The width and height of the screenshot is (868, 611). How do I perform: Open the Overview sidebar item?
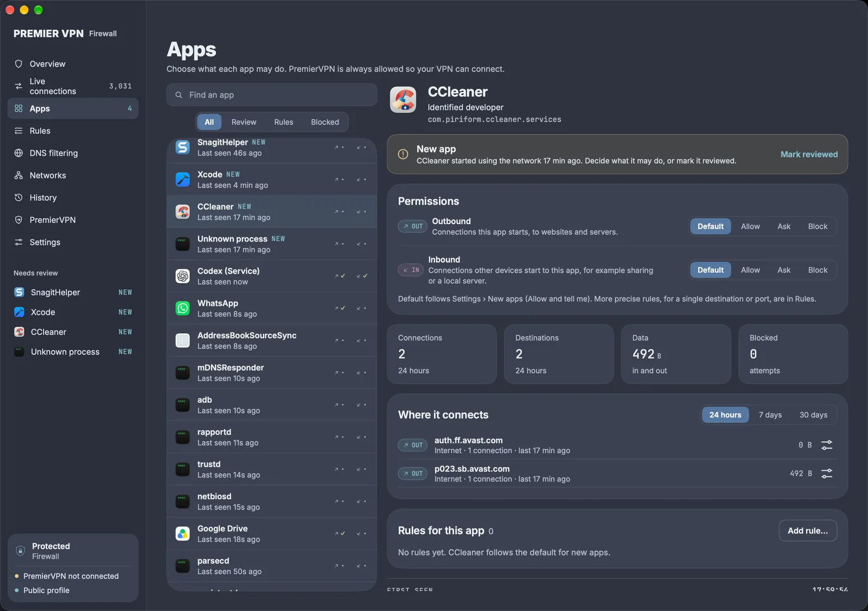coord(73,64)
